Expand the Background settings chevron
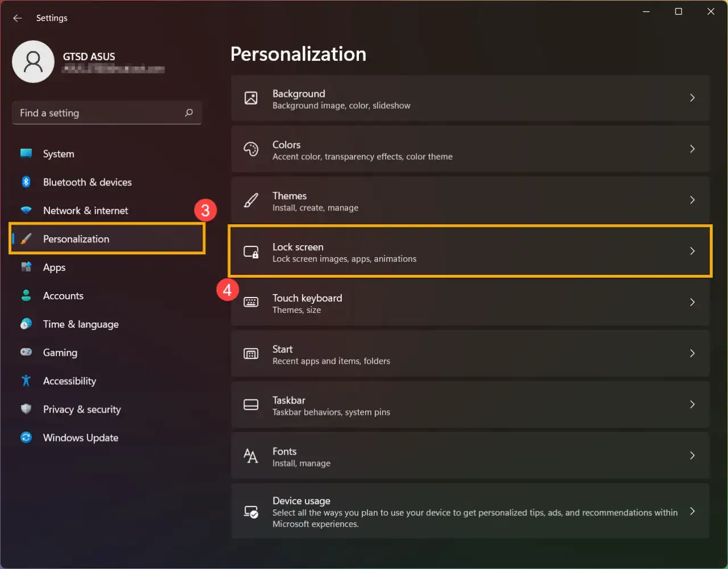The height and width of the screenshot is (569, 728). tap(692, 98)
